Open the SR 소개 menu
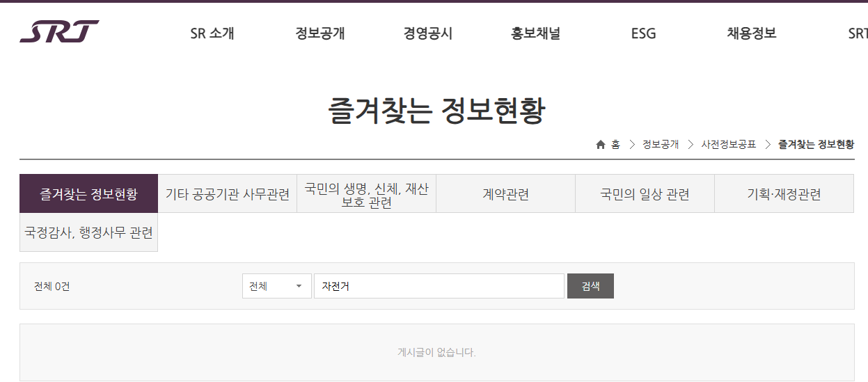 point(212,33)
